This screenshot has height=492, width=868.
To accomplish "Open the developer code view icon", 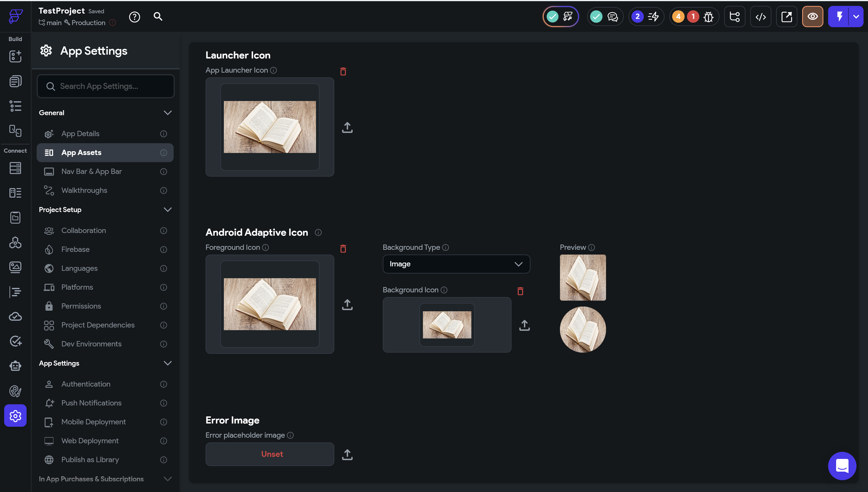I will coord(760,17).
